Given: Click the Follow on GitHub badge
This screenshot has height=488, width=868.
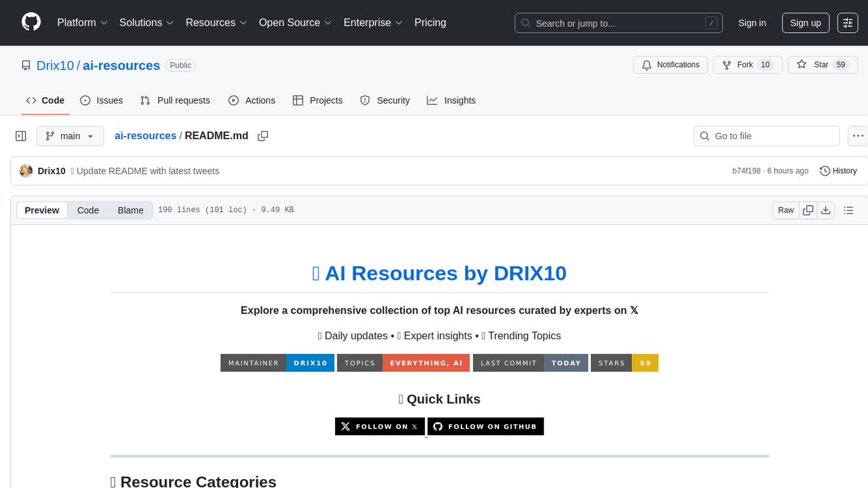Looking at the screenshot, I should pyautogui.click(x=486, y=426).
